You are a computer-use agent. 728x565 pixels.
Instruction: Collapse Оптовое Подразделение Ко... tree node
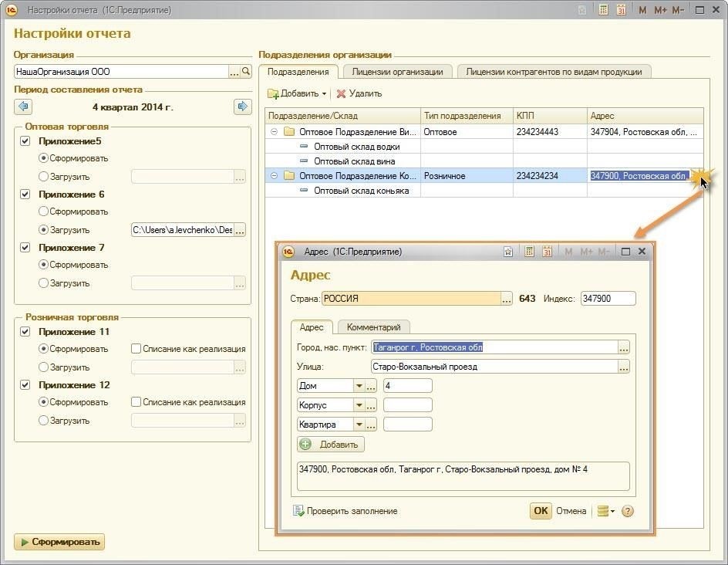274,176
